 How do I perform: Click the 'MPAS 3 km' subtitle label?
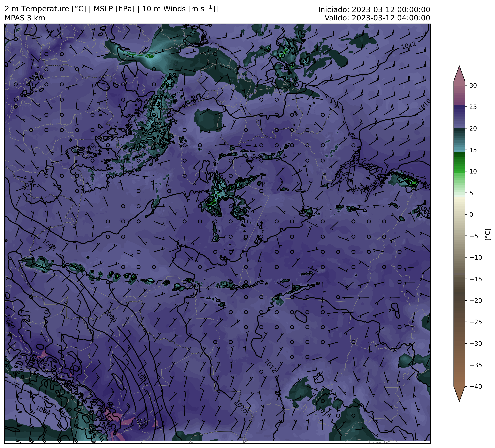point(25,18)
